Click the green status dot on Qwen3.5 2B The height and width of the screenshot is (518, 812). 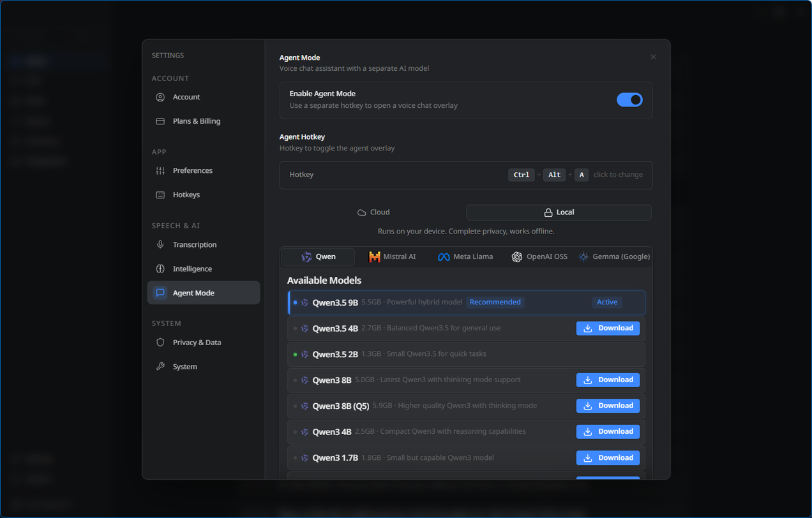point(295,354)
